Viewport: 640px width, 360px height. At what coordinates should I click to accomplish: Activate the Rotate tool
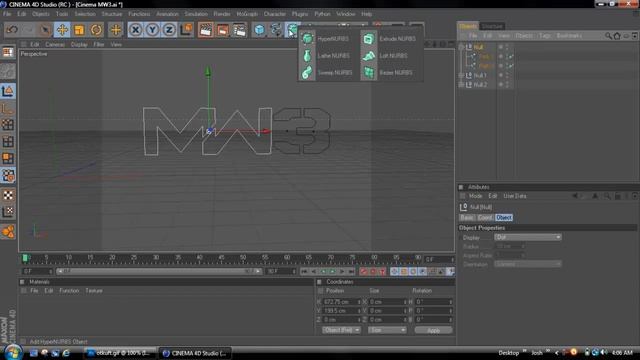point(96,29)
